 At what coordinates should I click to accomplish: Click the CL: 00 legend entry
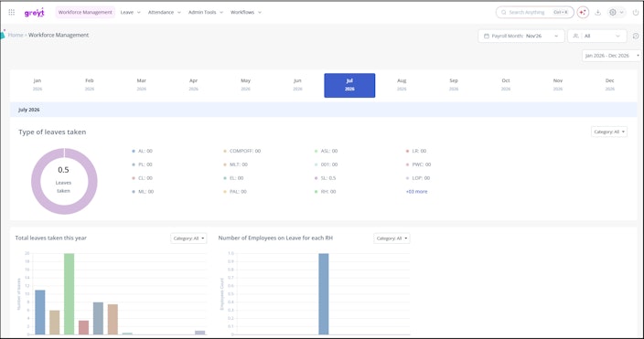pos(142,178)
